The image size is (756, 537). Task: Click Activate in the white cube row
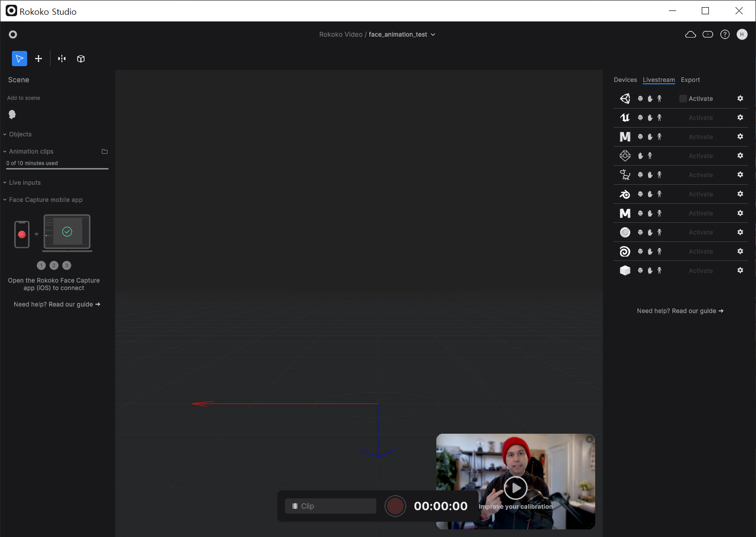pyautogui.click(x=701, y=270)
